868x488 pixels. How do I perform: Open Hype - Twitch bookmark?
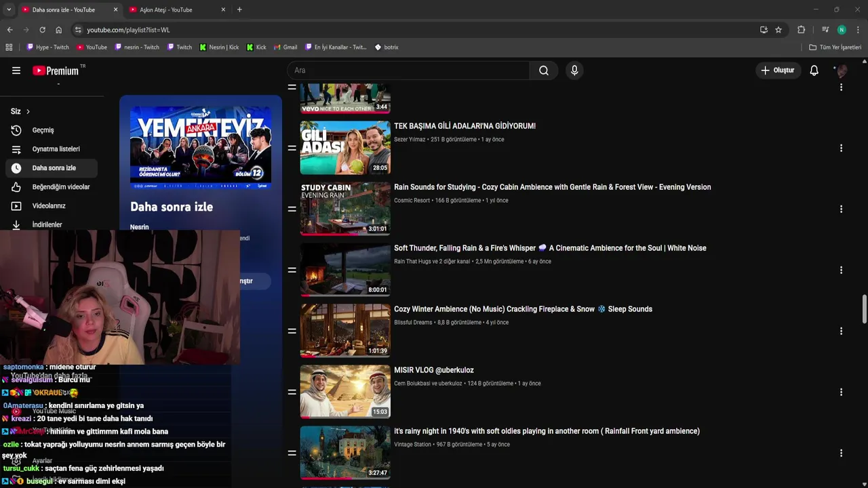(x=47, y=47)
